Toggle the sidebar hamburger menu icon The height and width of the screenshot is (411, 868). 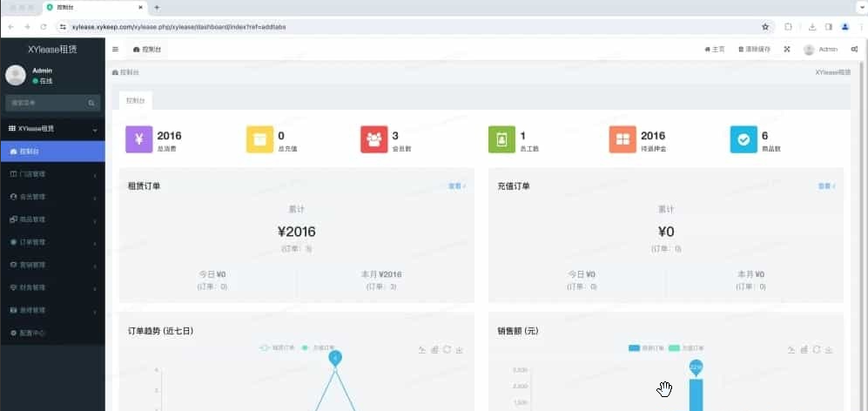coord(115,49)
